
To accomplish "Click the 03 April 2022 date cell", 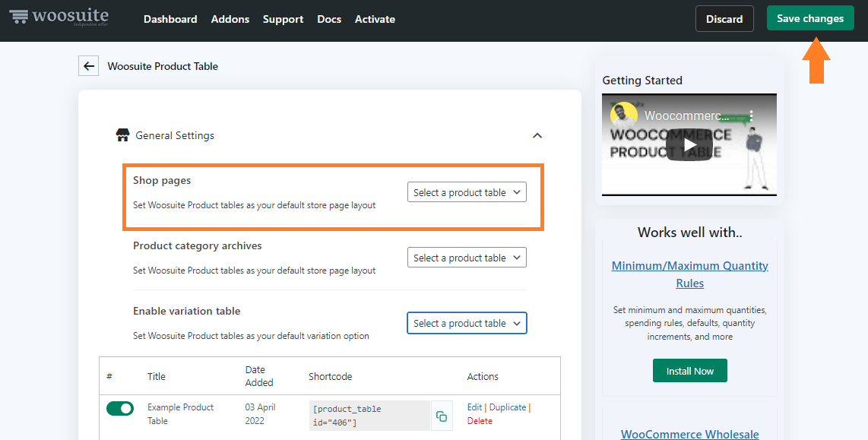I will (x=260, y=414).
